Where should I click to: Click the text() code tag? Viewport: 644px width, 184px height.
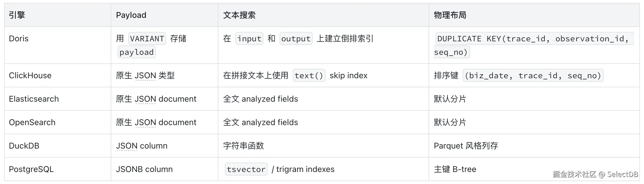point(309,76)
